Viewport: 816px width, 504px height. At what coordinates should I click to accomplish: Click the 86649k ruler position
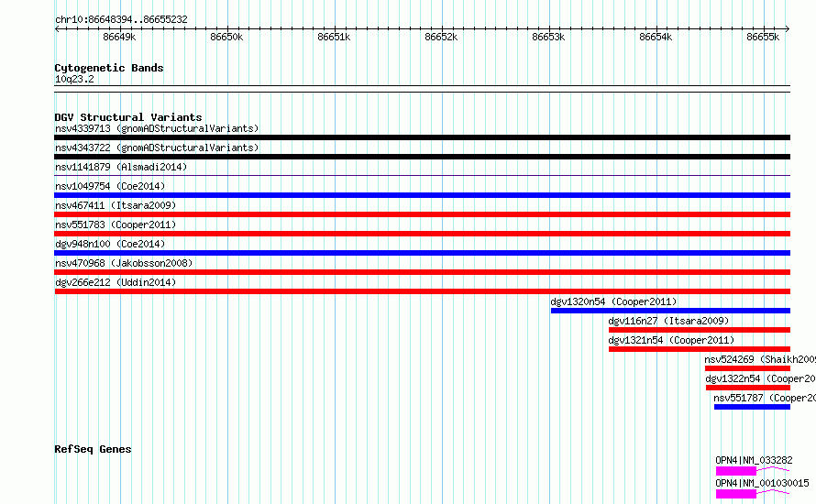tap(119, 37)
